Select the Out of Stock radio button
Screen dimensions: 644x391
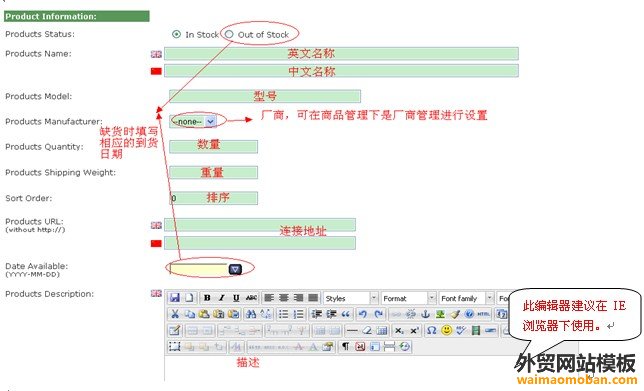point(229,34)
